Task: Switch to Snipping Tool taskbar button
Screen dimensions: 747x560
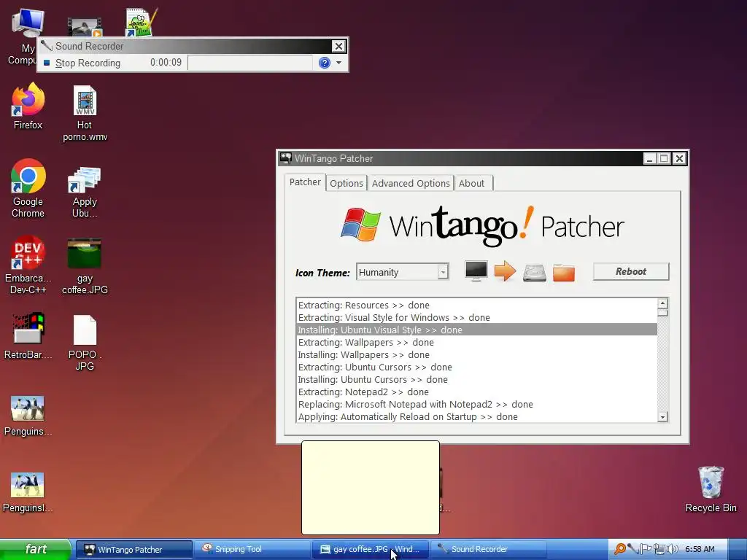Action: [252, 550]
